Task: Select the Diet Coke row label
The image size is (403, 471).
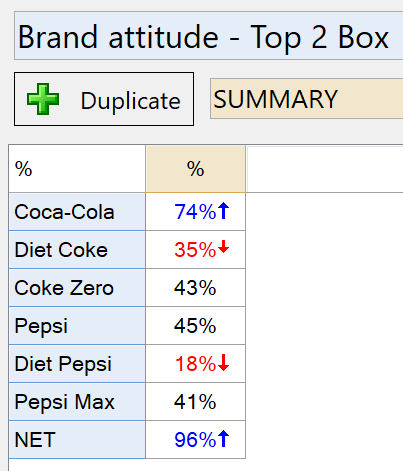Action: [x=77, y=250]
